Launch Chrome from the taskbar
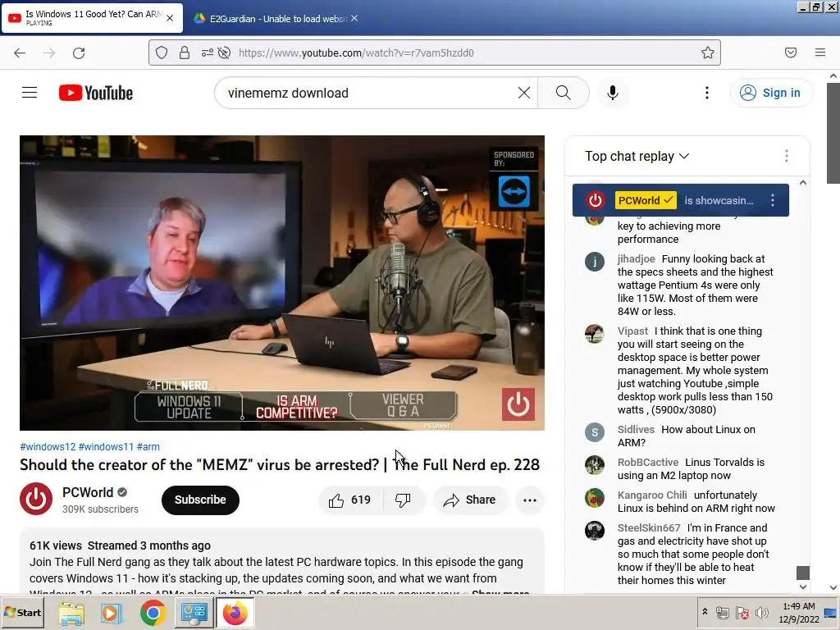The height and width of the screenshot is (630, 840). 153,612
